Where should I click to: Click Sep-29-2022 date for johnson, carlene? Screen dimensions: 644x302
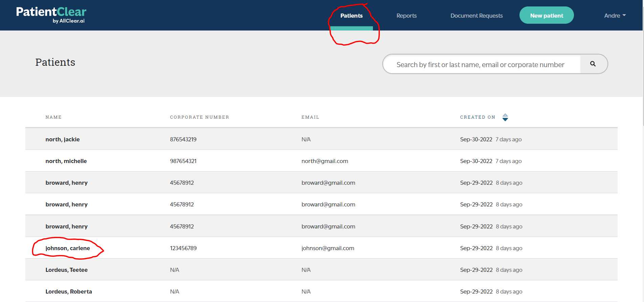click(476, 248)
